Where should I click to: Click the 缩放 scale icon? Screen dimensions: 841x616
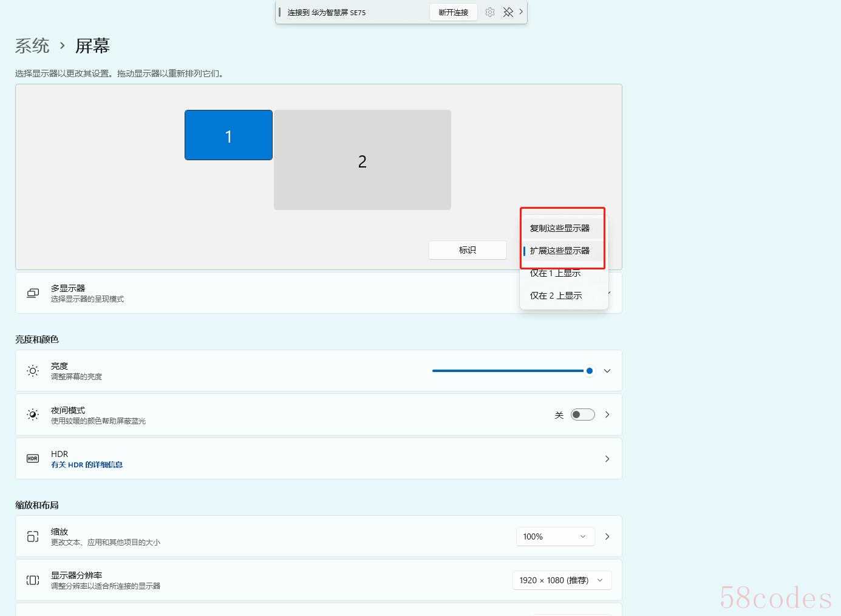click(x=33, y=536)
